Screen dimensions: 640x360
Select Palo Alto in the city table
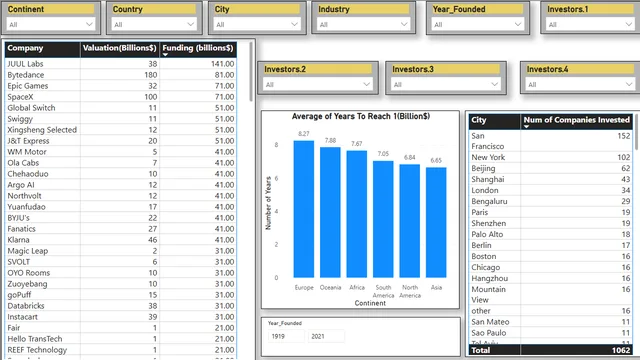[x=551, y=234]
